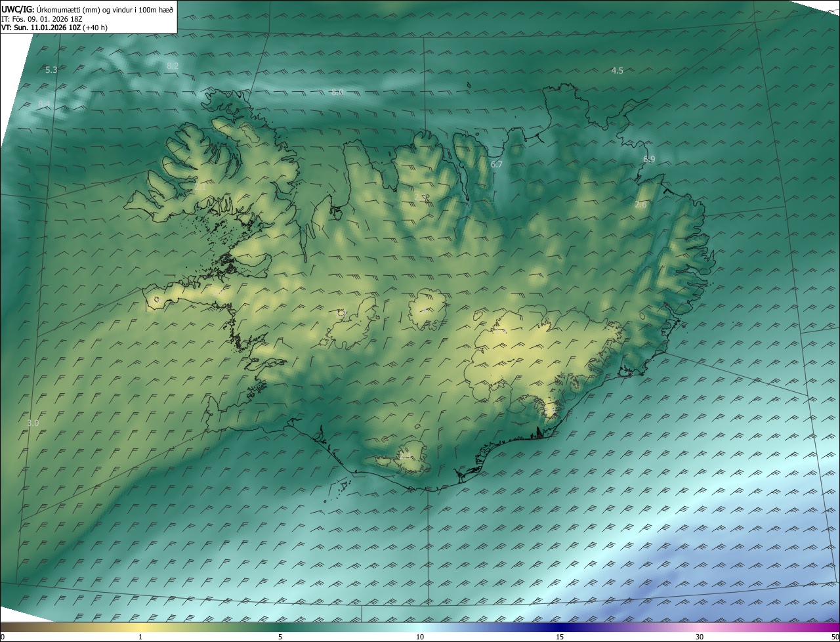Click the 'IT: Fös. 09. 01. 2026 18Z' line

(x=42, y=18)
